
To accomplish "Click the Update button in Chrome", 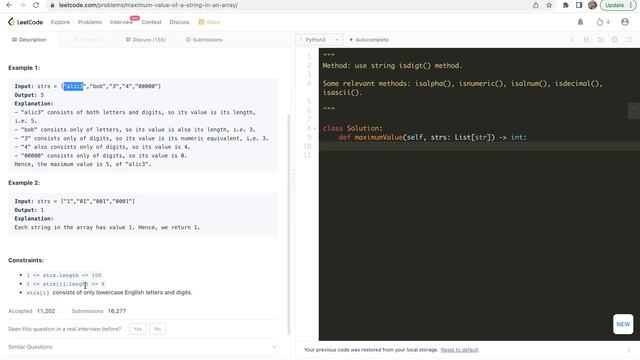I will click(x=615, y=5).
